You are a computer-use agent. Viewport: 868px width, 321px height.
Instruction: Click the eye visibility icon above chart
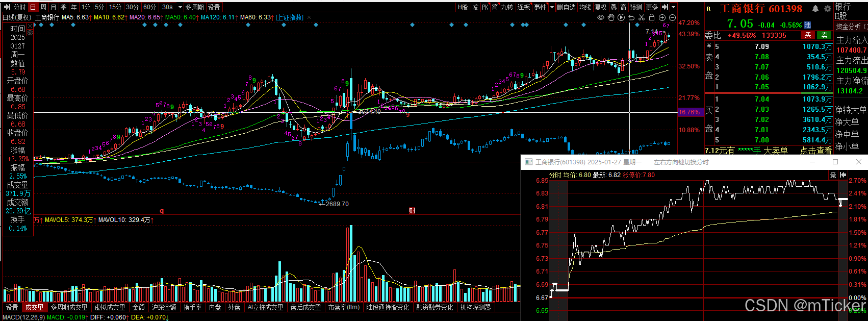tap(601, 17)
